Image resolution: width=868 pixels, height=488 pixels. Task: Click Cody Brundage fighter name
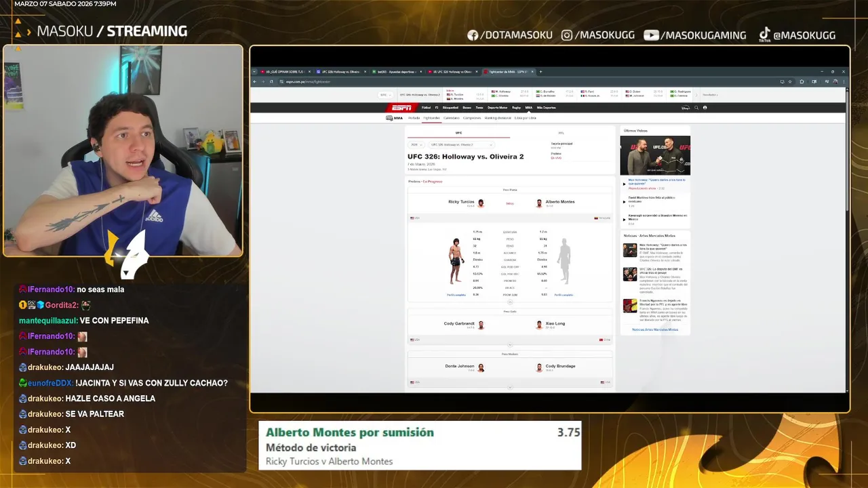click(560, 366)
